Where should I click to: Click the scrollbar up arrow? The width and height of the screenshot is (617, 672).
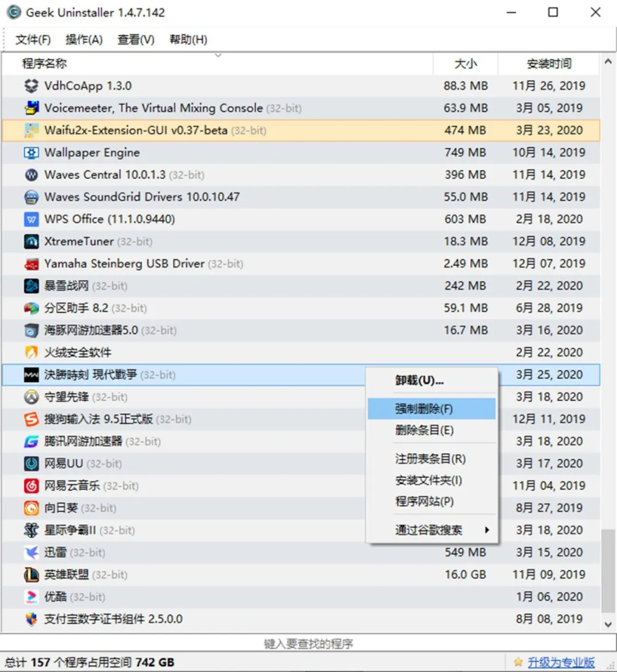[608, 62]
